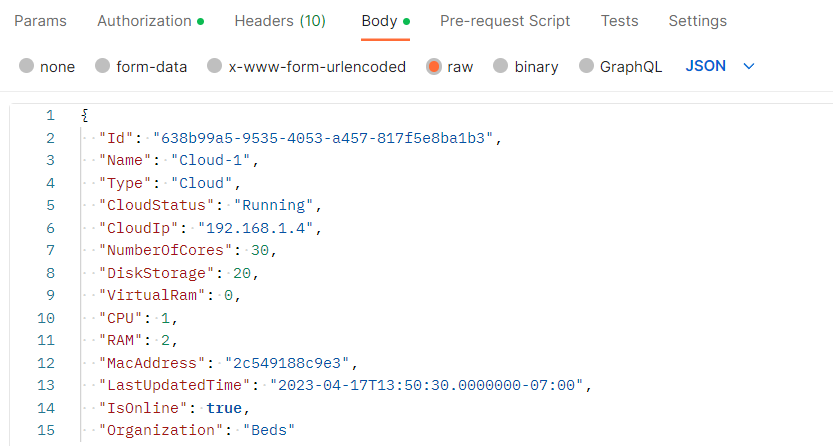Switch to the Tests tab
The width and height of the screenshot is (833, 446).
619,21
